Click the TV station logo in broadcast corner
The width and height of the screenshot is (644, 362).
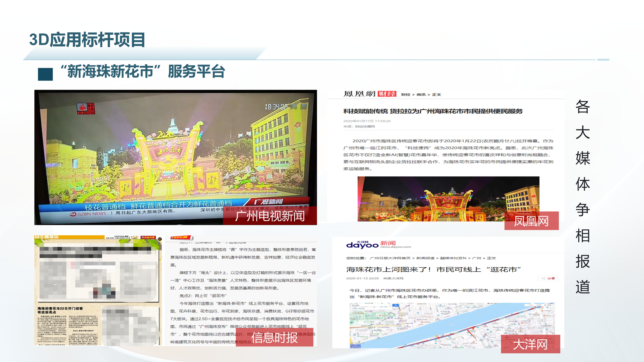tap(86, 108)
